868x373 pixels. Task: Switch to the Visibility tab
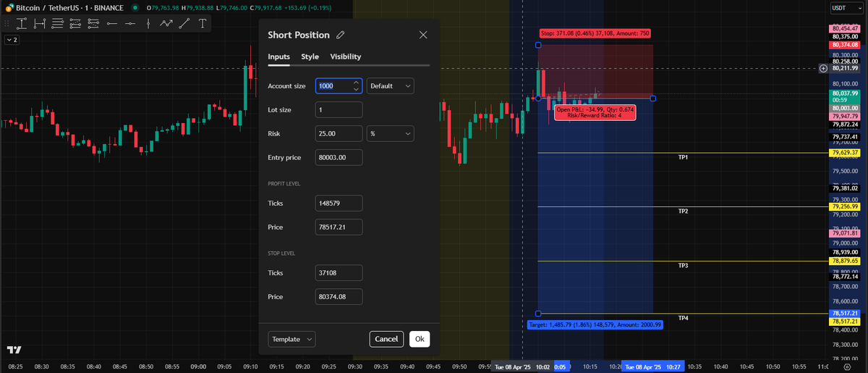[x=346, y=56]
